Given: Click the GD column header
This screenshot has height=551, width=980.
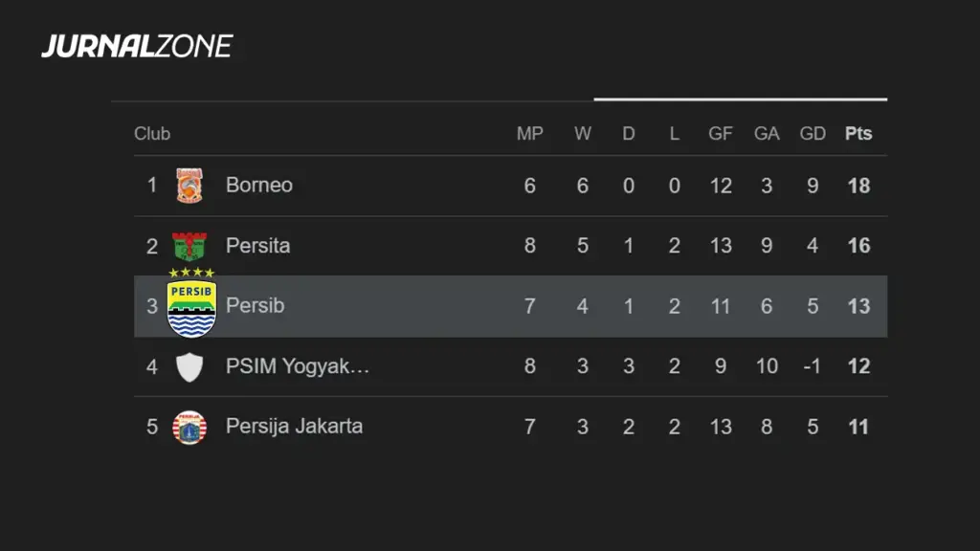Looking at the screenshot, I should pyautogui.click(x=813, y=134).
